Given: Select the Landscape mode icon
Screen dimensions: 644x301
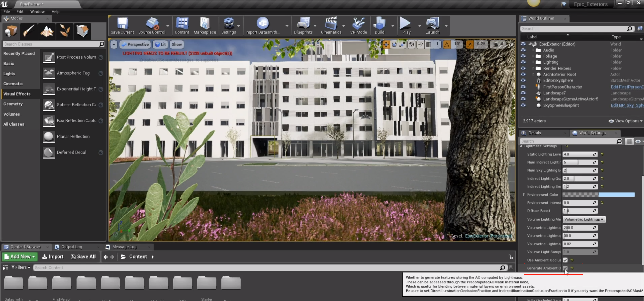Looking at the screenshot, I should (47, 31).
